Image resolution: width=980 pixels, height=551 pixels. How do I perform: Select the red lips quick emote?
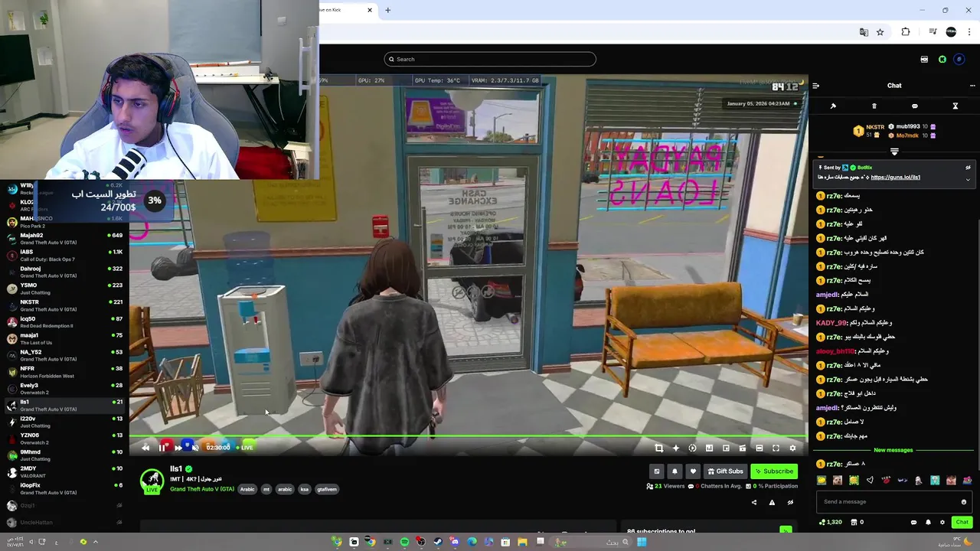(886, 481)
